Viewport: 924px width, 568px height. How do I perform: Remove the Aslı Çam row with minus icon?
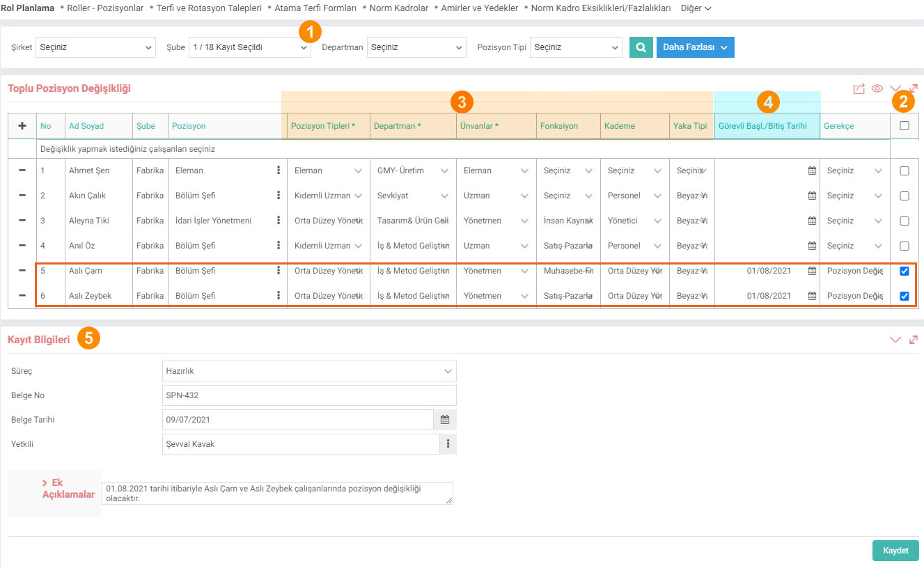[x=22, y=271]
